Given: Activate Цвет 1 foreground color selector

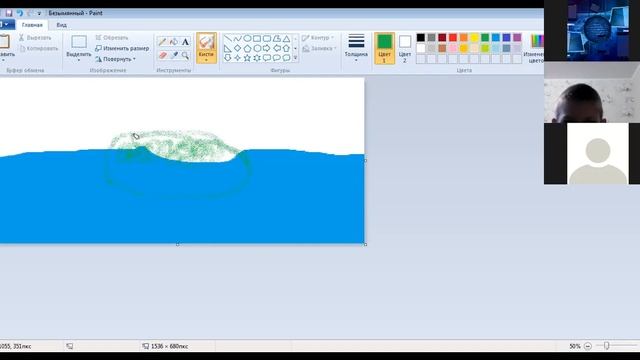Looking at the screenshot, I should point(384,49).
